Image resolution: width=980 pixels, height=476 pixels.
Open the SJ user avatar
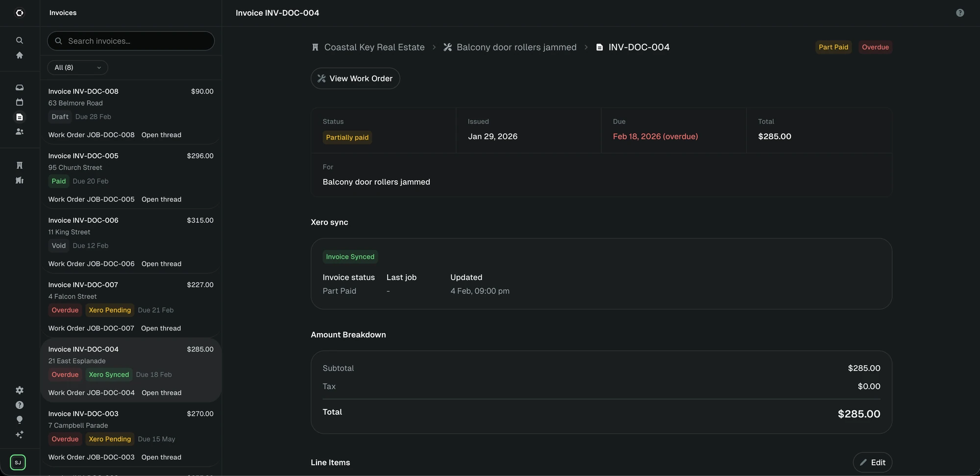[x=18, y=462]
